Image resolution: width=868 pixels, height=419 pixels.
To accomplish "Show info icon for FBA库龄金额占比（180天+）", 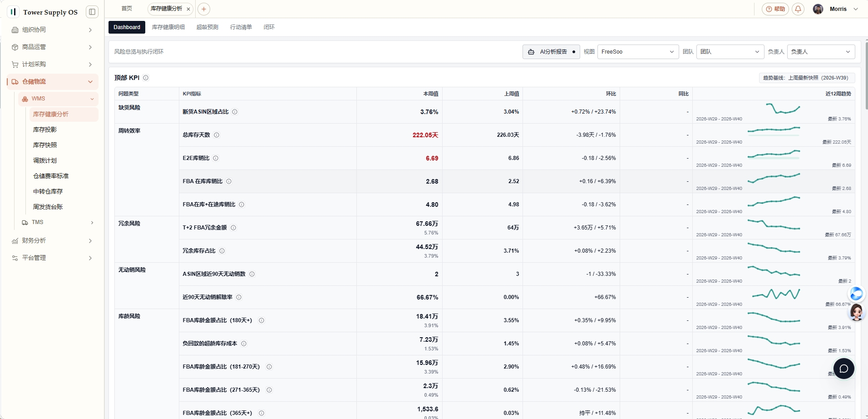I will (x=261, y=320).
